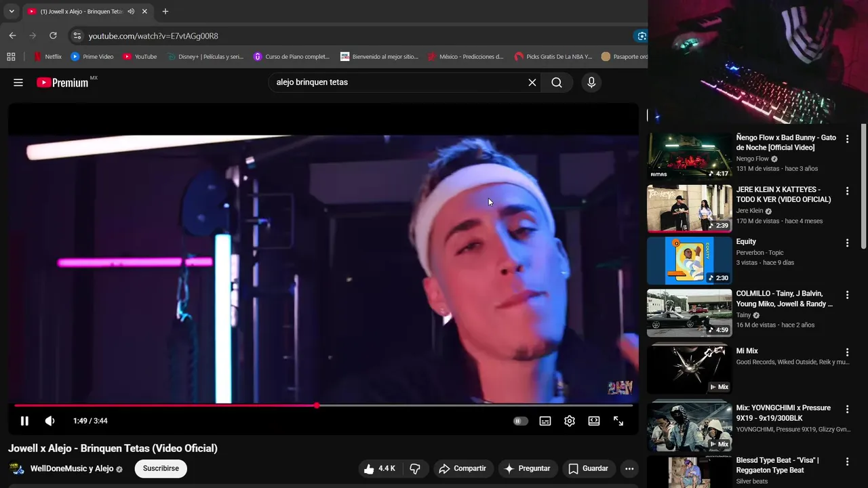
Task: Open options for Gato de Noche video
Action: 847,139
